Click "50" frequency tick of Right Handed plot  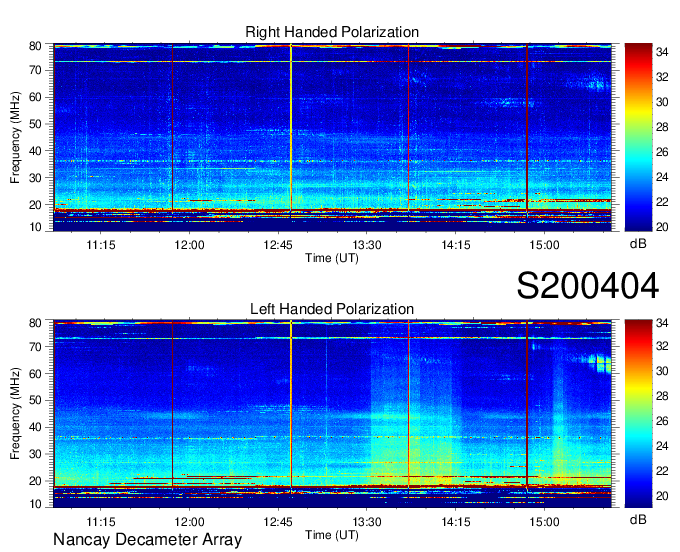click(35, 124)
